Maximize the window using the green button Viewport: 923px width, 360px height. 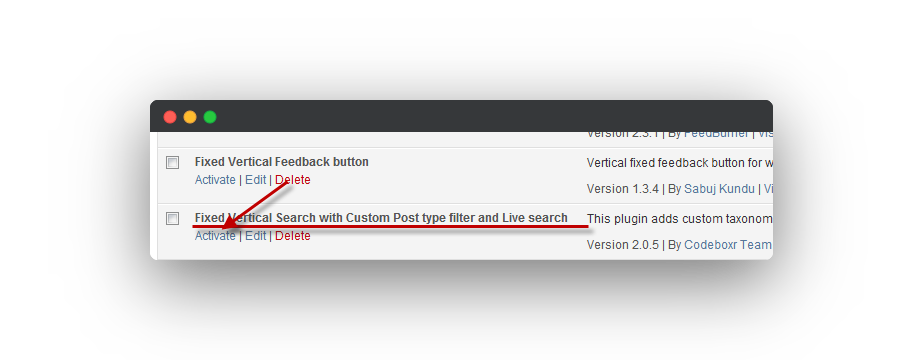pyautogui.click(x=210, y=117)
